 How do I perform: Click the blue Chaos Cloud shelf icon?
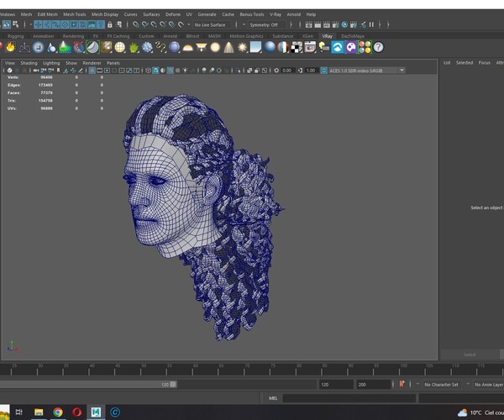338,47
